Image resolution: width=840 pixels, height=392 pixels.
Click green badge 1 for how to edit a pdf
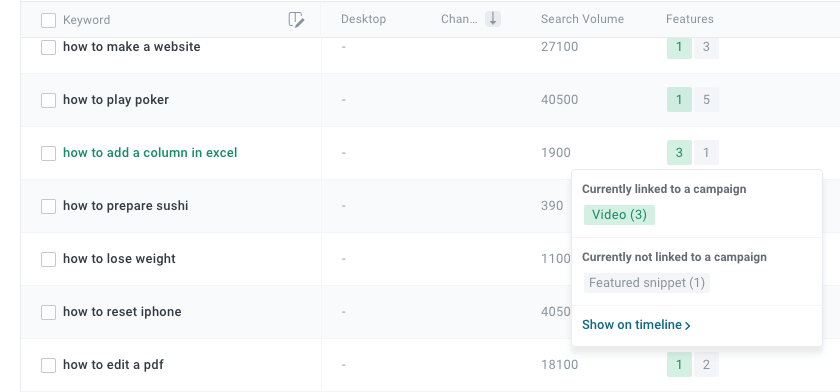tap(679, 365)
